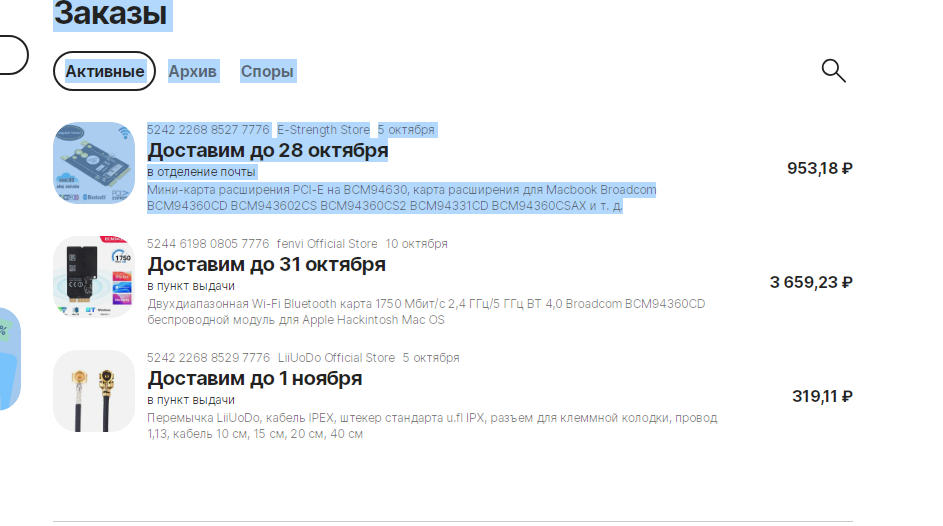The height and width of the screenshot is (526, 943).
Task: Click the Доставим до 28 октября heading
Action: click(x=268, y=150)
